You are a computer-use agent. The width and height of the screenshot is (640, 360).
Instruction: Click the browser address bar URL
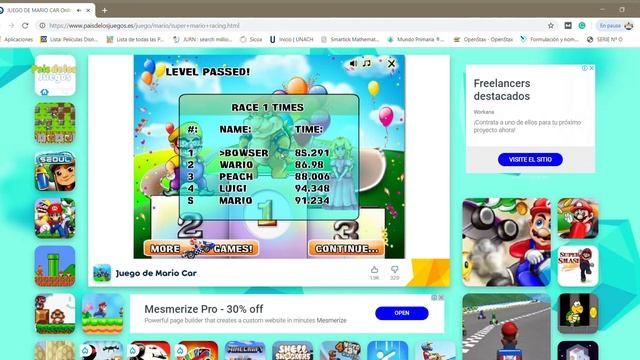click(x=144, y=25)
